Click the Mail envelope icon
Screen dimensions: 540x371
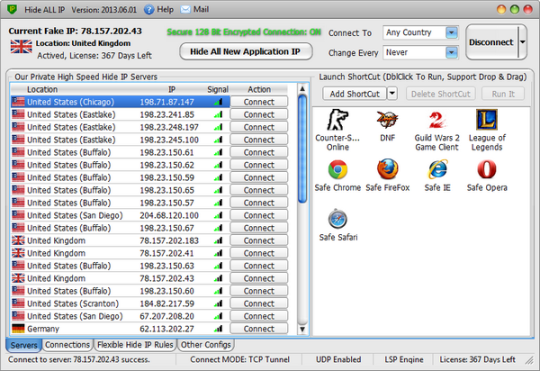(x=185, y=10)
